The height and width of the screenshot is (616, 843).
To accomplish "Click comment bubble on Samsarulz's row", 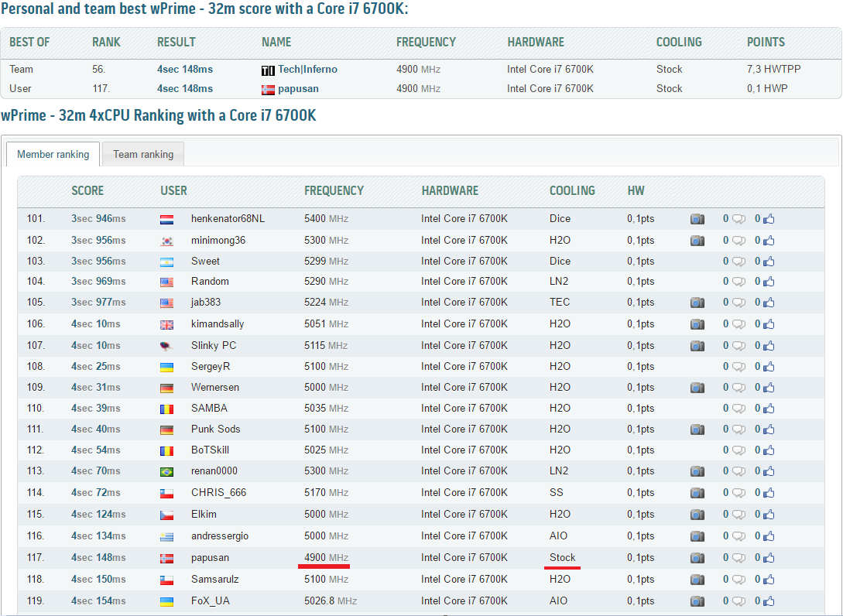I will [738, 580].
